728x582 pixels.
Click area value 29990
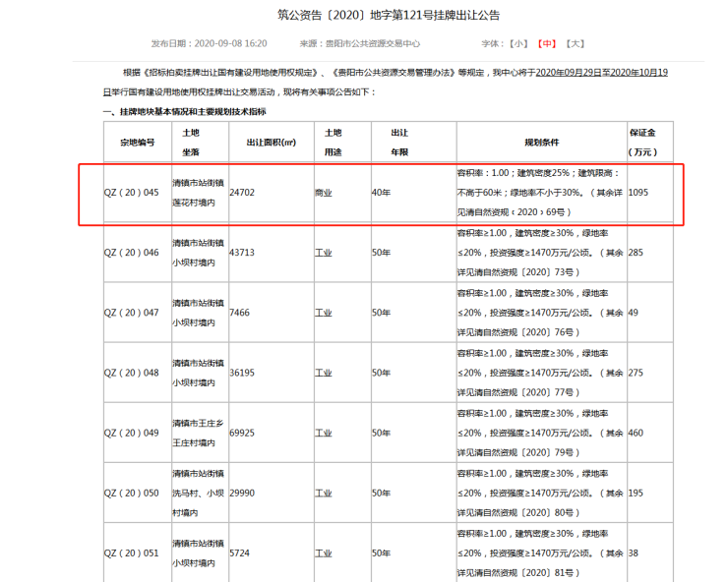242,493
